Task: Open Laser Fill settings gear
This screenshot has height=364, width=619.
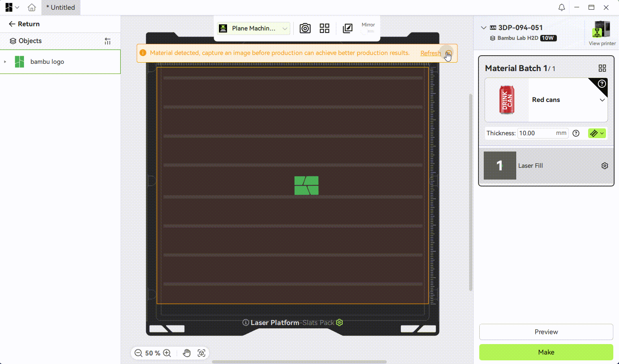Action: click(x=605, y=166)
